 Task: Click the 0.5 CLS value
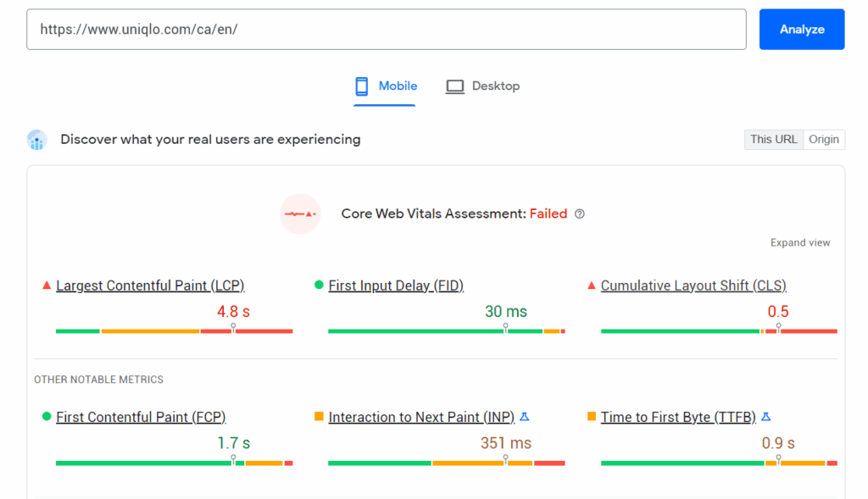[778, 312]
